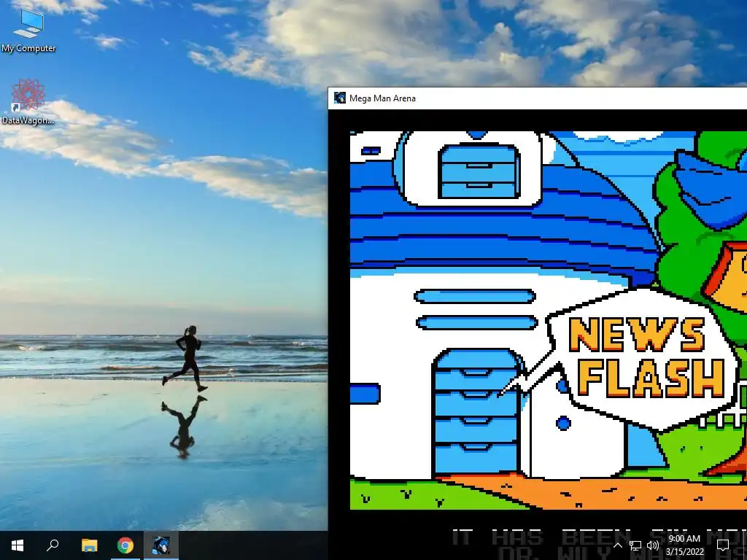Select the DataWagon desktop shortcut
This screenshot has height=560, width=747.
(x=28, y=102)
